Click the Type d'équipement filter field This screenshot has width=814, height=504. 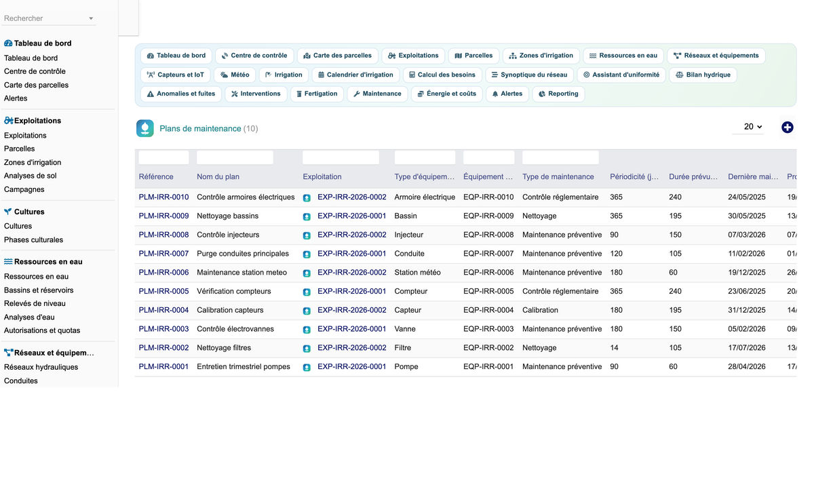click(x=425, y=157)
